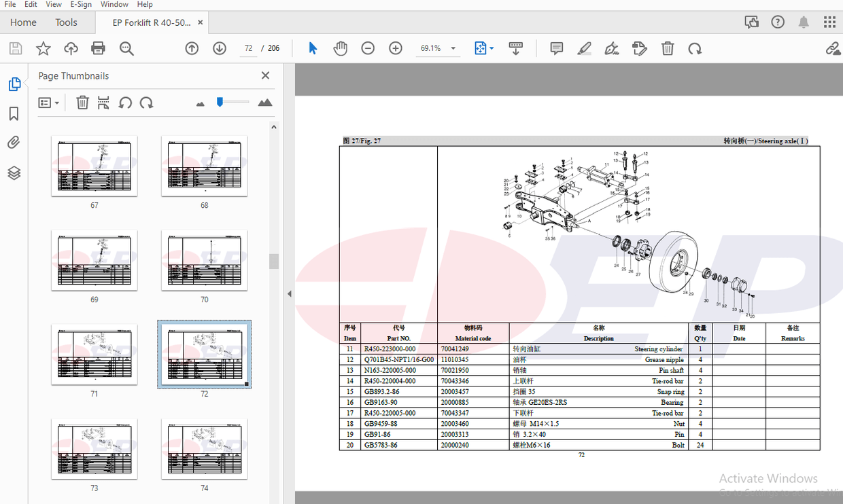
Task: Adjust the thumbnail size slider handle
Action: click(220, 102)
